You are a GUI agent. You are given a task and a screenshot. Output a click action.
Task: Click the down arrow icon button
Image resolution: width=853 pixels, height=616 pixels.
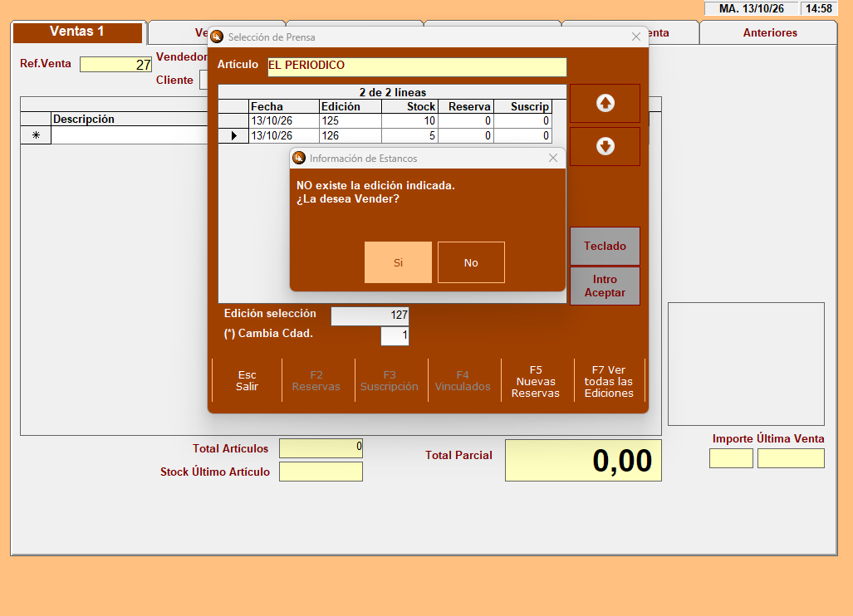point(605,146)
